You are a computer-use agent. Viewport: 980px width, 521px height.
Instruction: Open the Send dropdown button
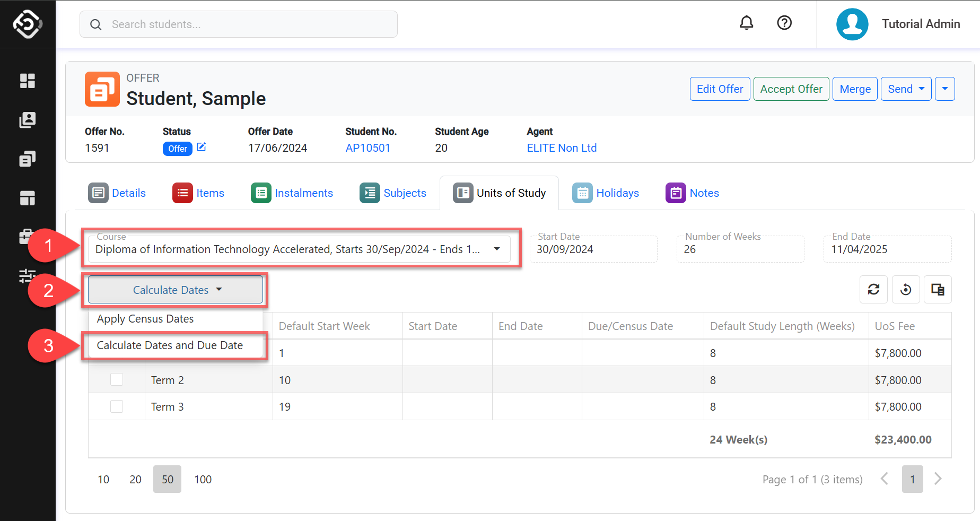pyautogui.click(x=906, y=89)
